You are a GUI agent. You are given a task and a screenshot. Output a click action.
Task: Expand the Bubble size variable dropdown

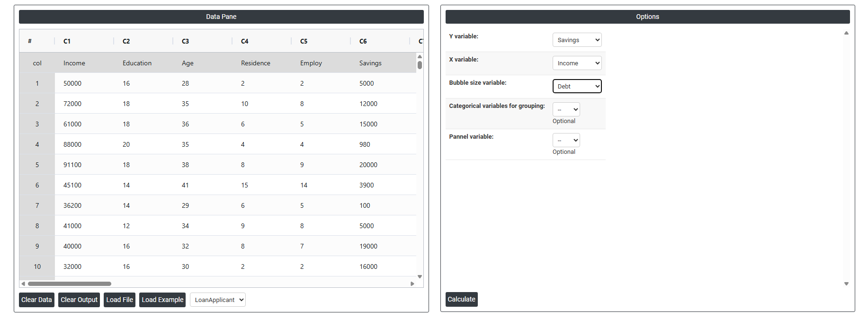[577, 87]
